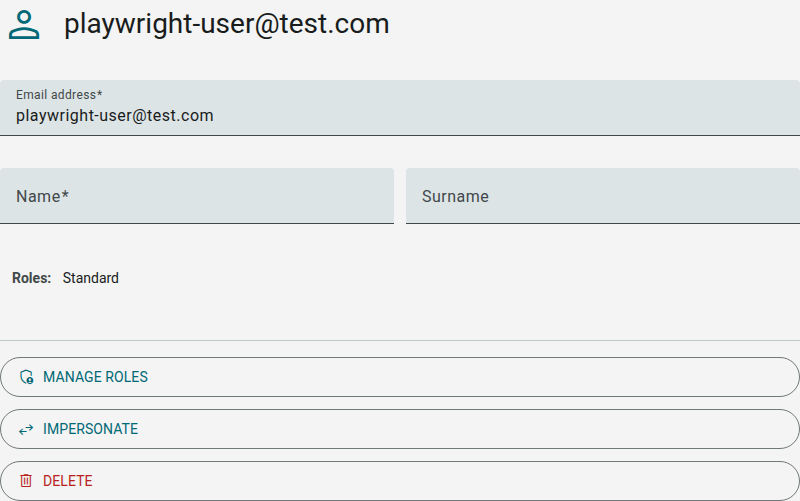The height and width of the screenshot is (501, 800).
Task: Open the Manage Roles dialog
Action: [x=399, y=377]
